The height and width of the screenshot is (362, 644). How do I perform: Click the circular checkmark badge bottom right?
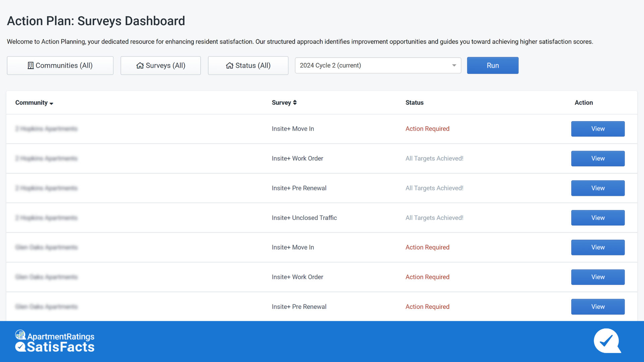coord(607,341)
